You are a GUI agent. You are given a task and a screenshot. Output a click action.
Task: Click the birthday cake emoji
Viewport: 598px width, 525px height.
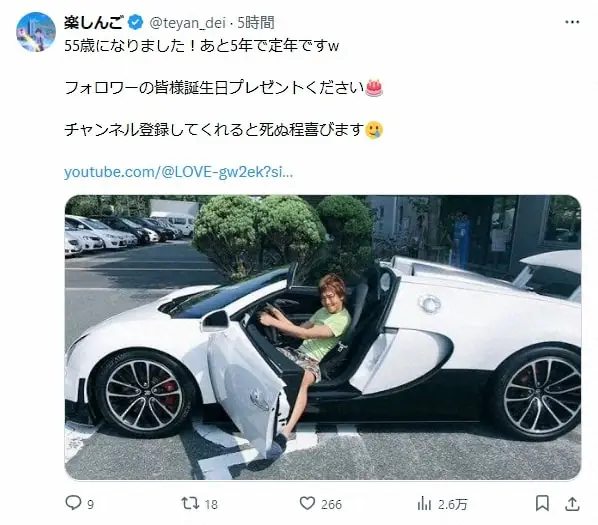374,88
